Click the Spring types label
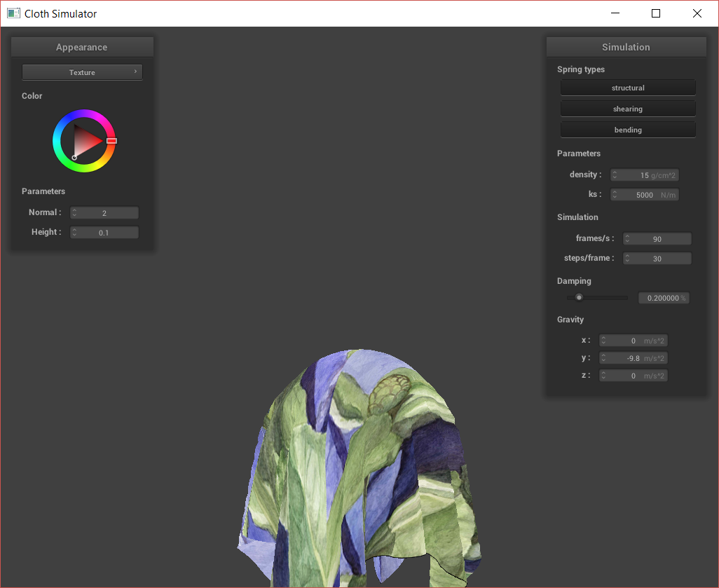Image resolution: width=719 pixels, height=588 pixels. tap(580, 69)
